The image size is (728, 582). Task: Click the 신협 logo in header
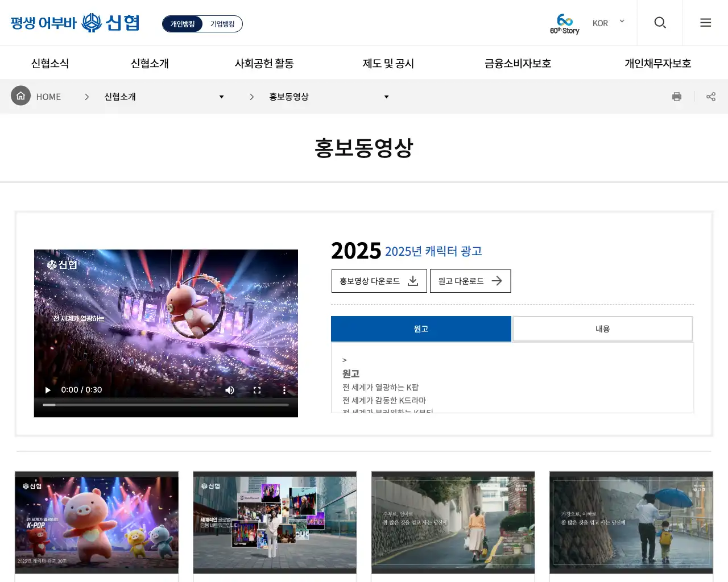tap(75, 23)
